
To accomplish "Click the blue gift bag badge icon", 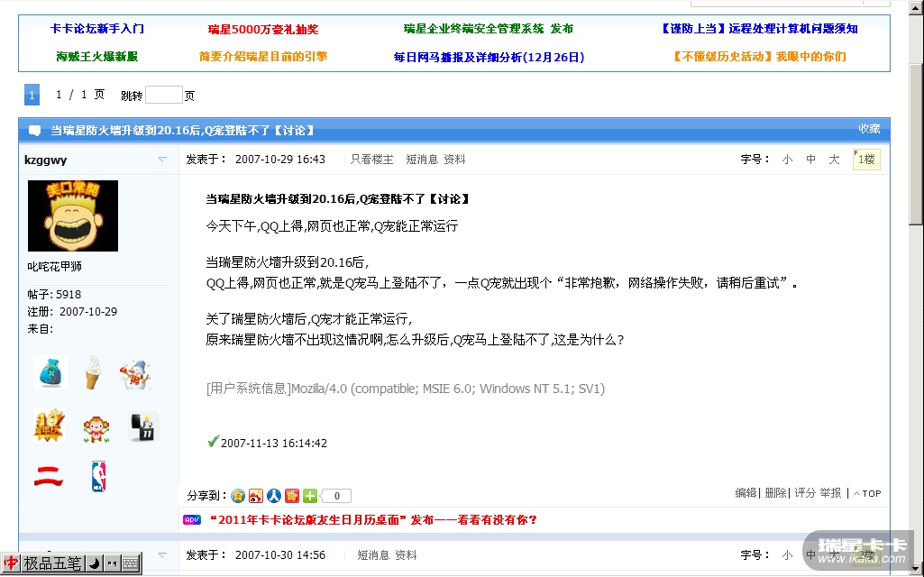I will (x=50, y=372).
